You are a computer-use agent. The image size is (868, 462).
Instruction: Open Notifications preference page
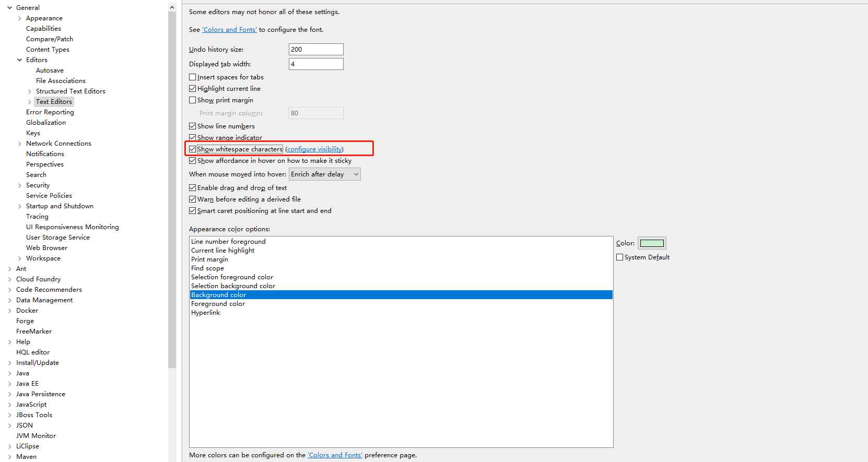(45, 154)
